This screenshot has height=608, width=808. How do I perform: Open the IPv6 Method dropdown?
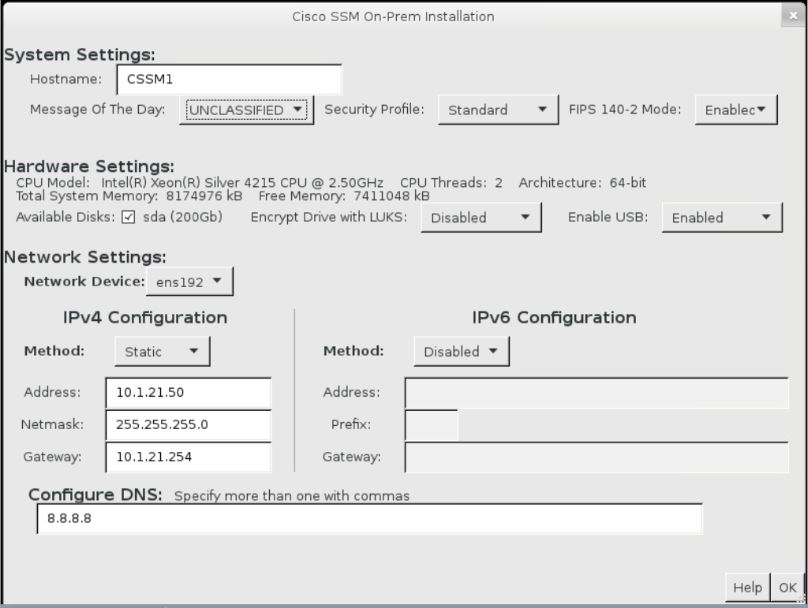click(461, 352)
